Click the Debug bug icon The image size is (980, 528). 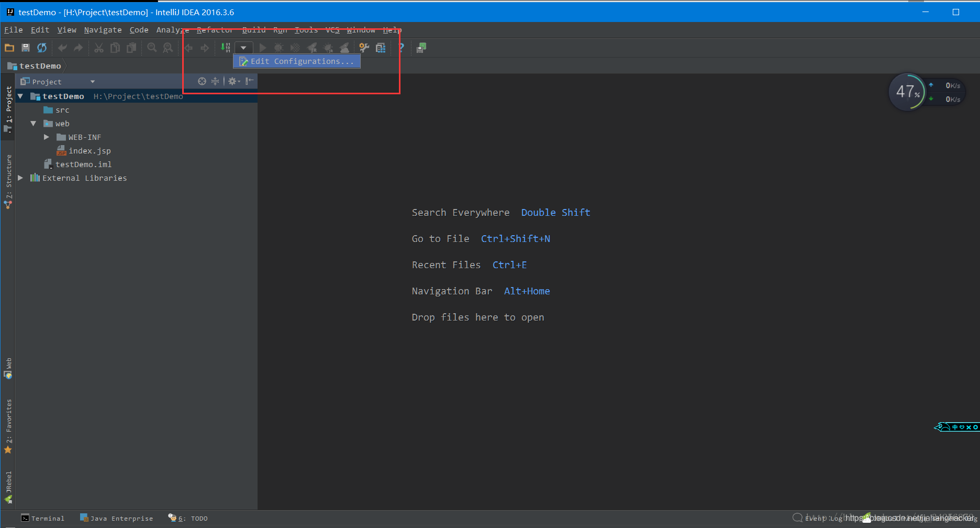coord(279,48)
